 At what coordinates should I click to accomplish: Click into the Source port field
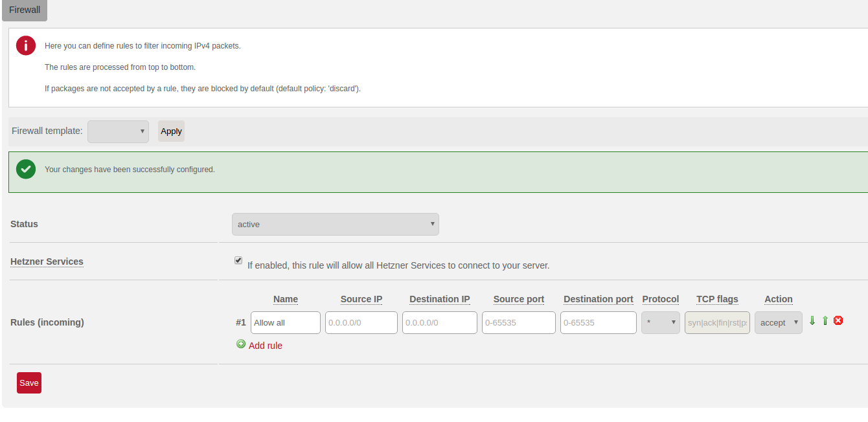(518, 323)
